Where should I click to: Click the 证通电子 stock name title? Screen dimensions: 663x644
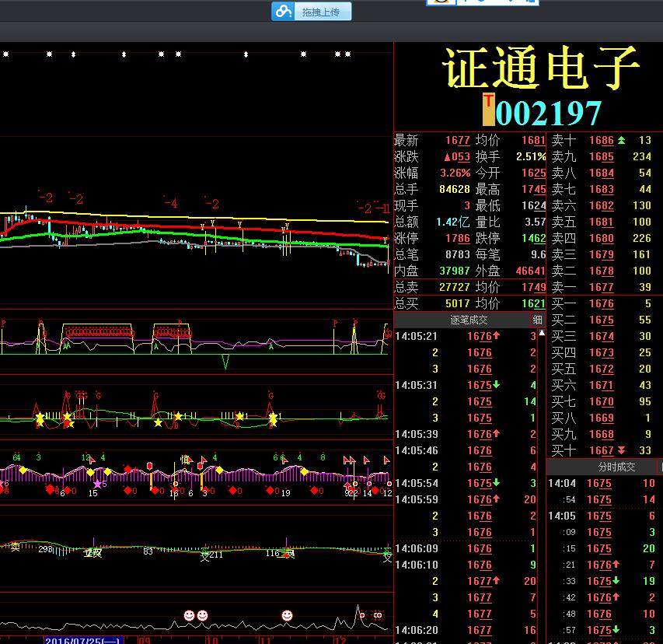point(542,68)
